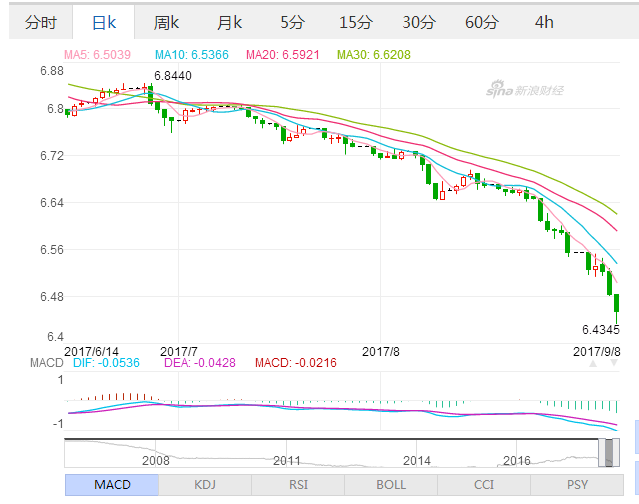Click the 2017/8 date axis label
Screen dimensions: 639x504
point(381,351)
